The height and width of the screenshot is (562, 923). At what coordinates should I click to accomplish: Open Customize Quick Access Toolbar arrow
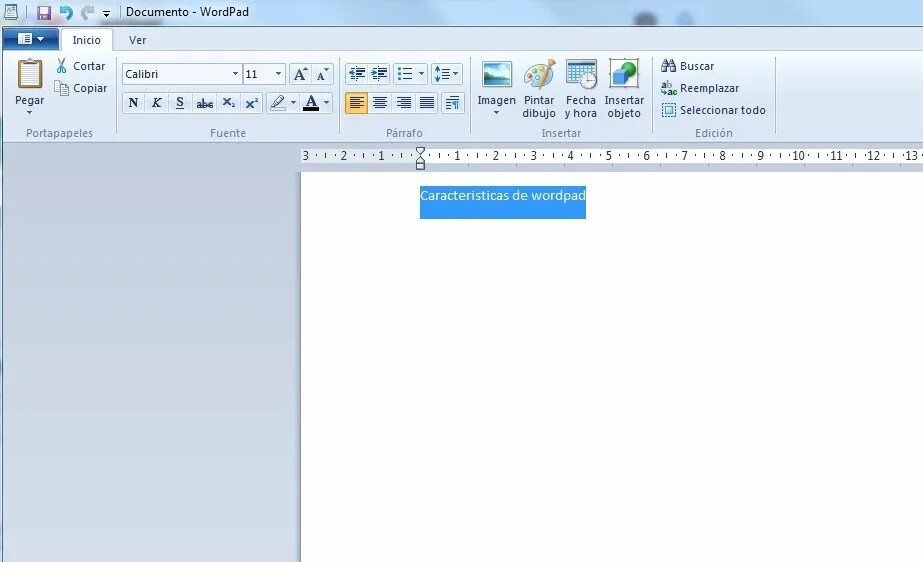[x=107, y=13]
